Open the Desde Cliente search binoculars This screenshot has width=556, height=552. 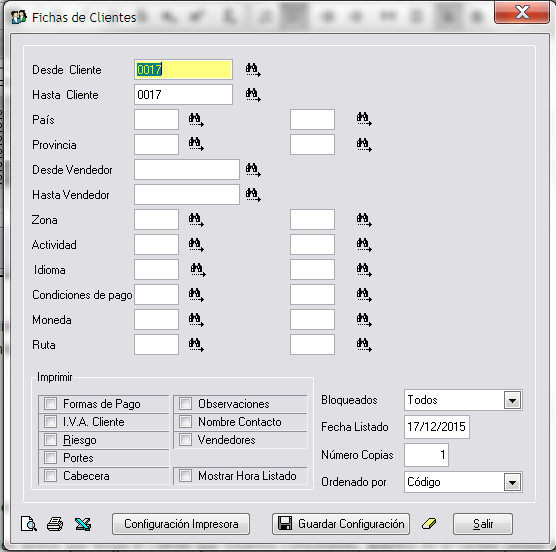click(x=253, y=69)
